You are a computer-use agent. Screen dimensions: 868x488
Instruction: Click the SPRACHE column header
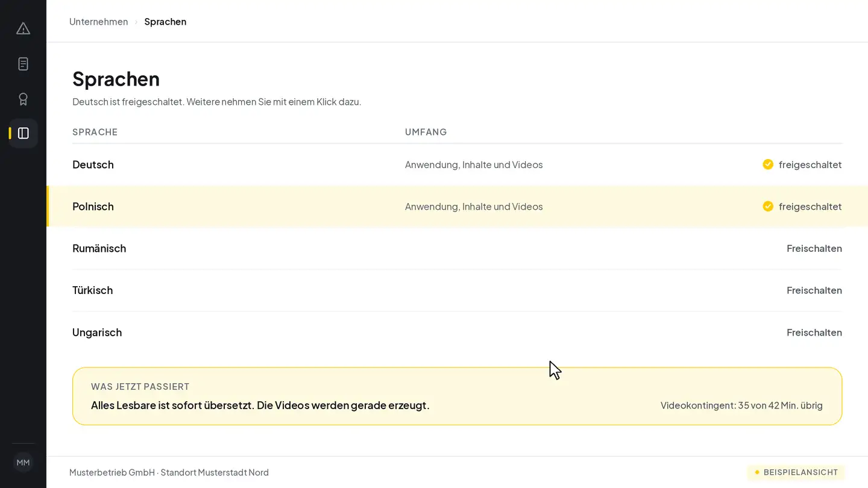pos(95,132)
